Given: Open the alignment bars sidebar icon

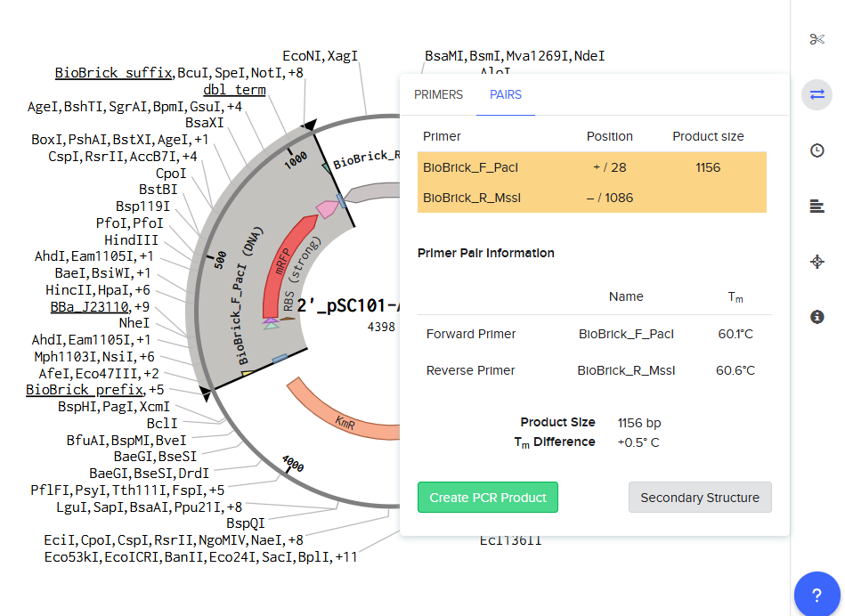Looking at the screenshot, I should coord(817,207).
